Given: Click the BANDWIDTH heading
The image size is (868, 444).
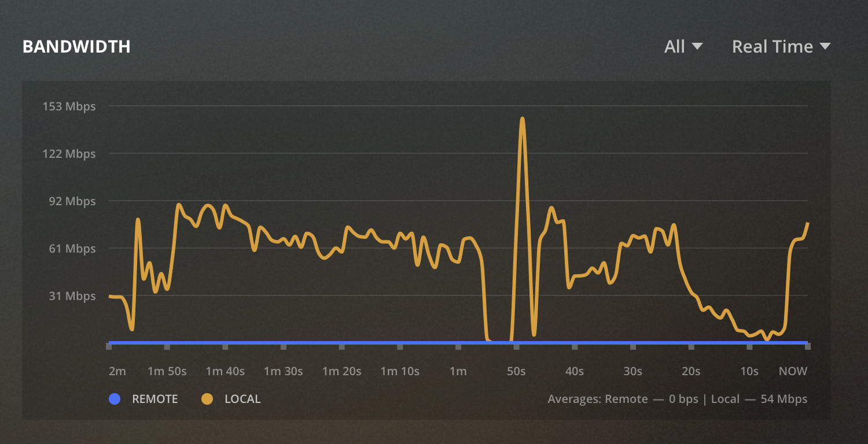Looking at the screenshot, I should pyautogui.click(x=76, y=47).
